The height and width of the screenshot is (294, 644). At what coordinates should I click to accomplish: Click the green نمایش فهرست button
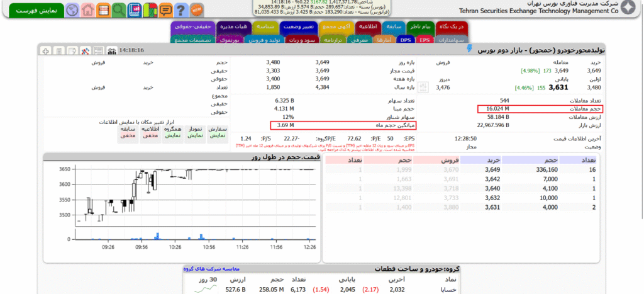coord(36,10)
